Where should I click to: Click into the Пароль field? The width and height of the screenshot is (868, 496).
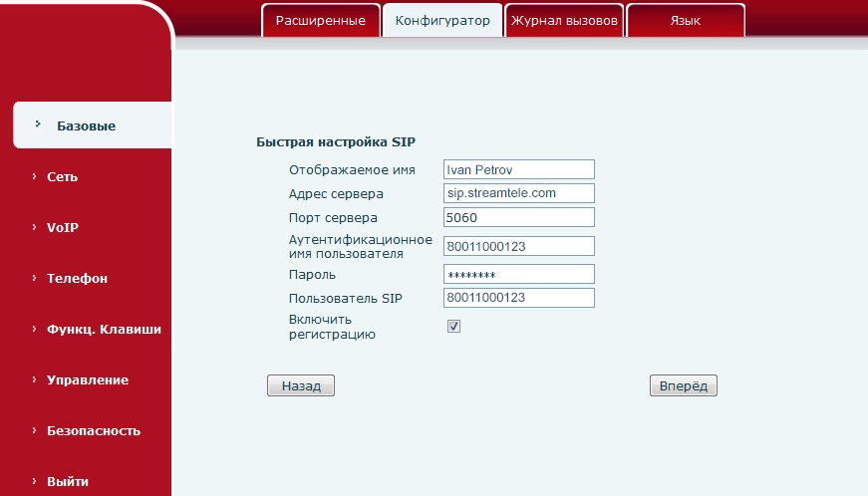point(518,274)
